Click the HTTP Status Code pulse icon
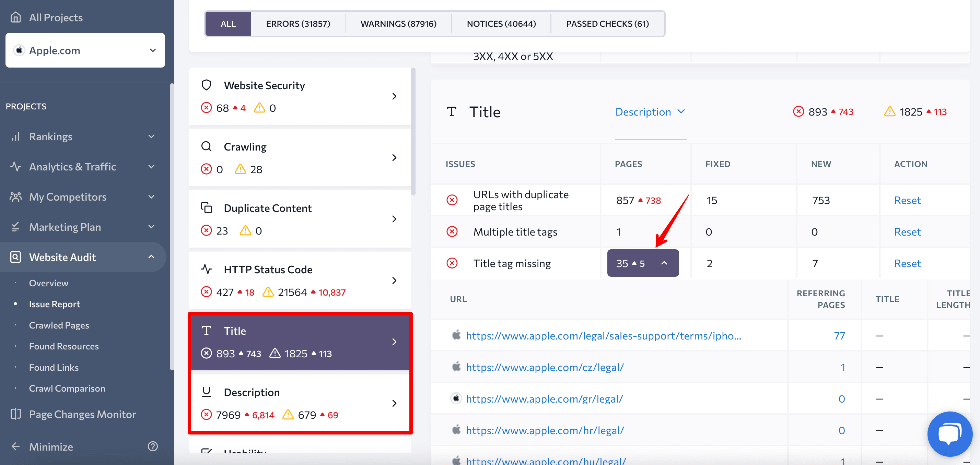 pos(206,269)
